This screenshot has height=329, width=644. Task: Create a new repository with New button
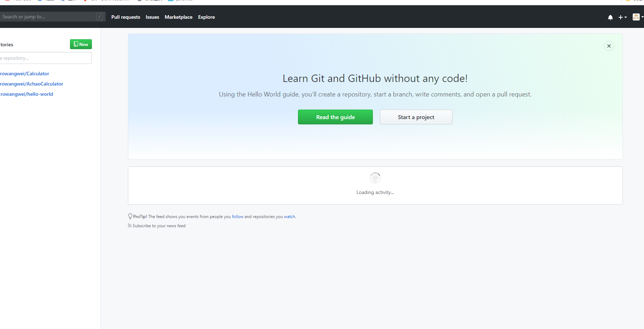point(81,44)
